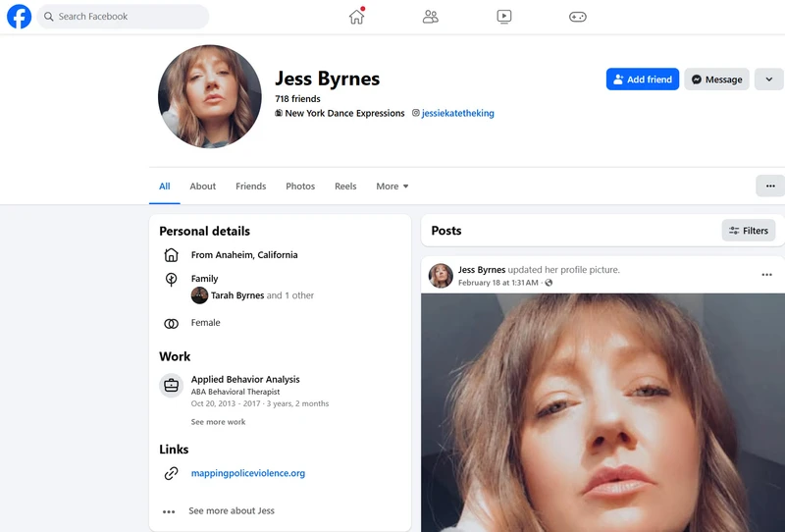Image resolution: width=785 pixels, height=532 pixels.
Task: Switch to the Reels tab
Action: coord(345,186)
